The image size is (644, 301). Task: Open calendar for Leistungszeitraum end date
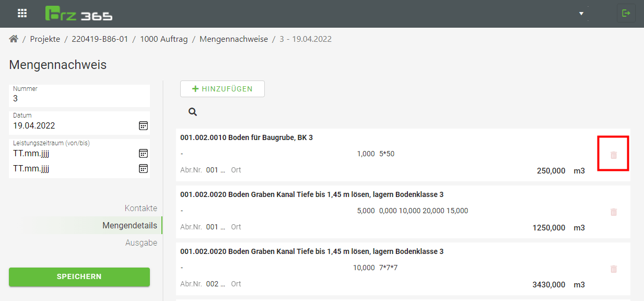point(143,168)
